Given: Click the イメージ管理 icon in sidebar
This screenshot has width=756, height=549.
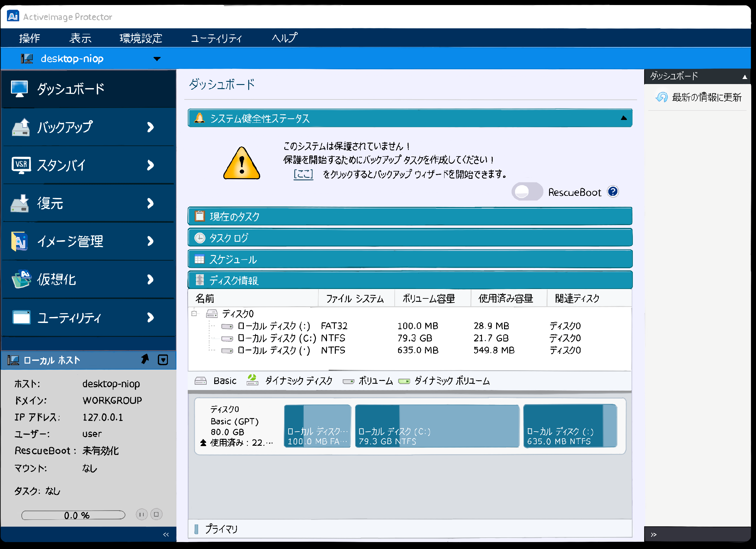Looking at the screenshot, I should pyautogui.click(x=19, y=241).
